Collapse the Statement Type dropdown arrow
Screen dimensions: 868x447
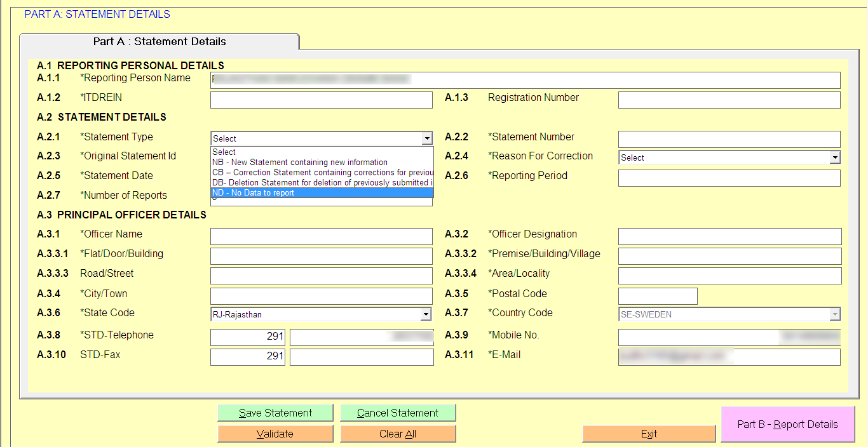[426, 138]
